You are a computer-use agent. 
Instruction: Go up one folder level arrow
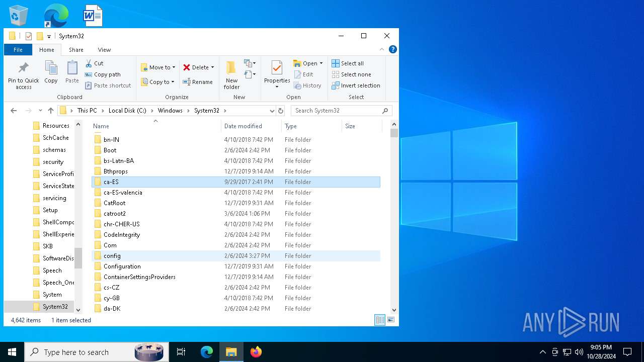coord(51,111)
